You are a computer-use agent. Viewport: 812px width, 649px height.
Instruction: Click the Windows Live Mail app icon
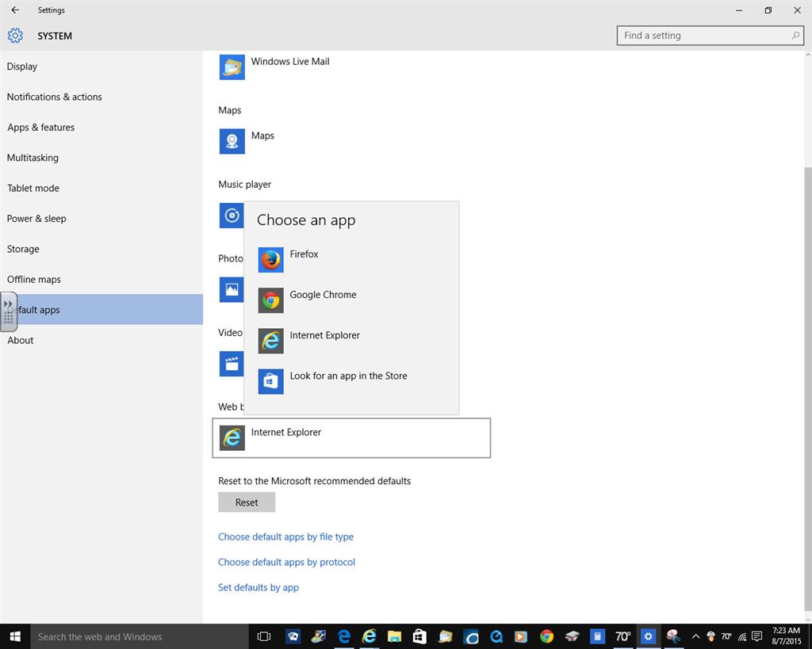tap(232, 67)
